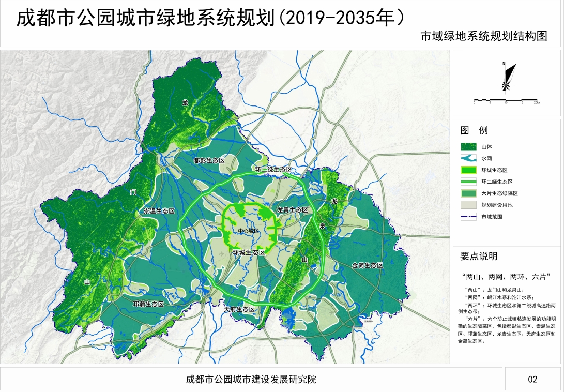Select the 环二绕生态区 double-line legend symbol
The image size is (564, 392).
click(468, 182)
